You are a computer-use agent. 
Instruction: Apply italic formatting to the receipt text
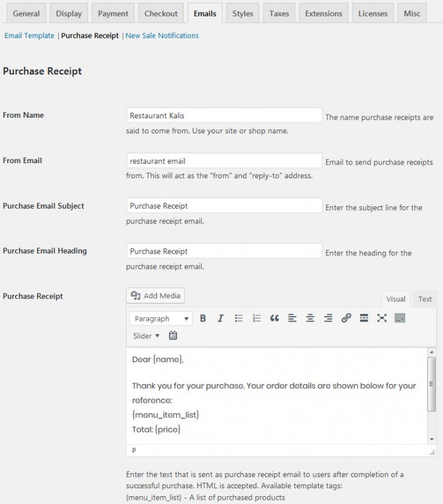point(219,318)
